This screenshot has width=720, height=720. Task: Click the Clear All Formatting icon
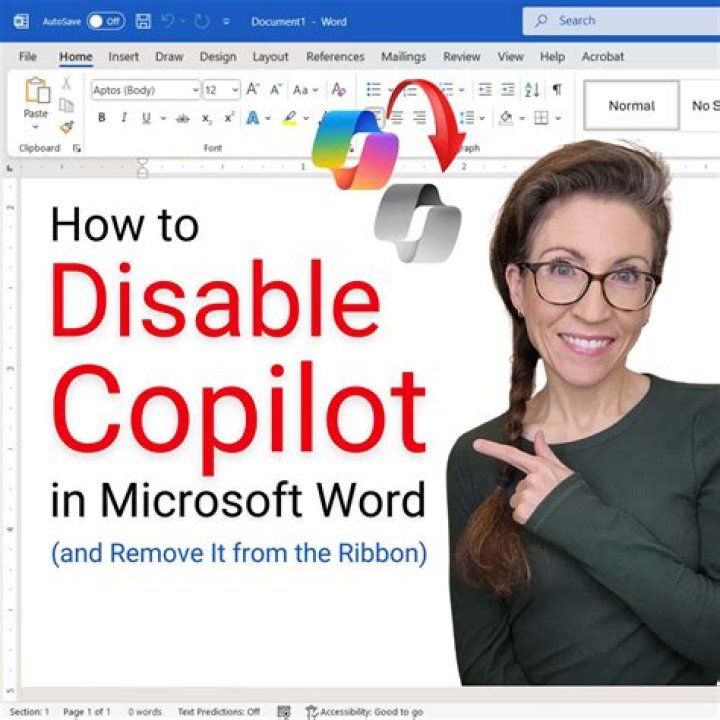coord(338,89)
